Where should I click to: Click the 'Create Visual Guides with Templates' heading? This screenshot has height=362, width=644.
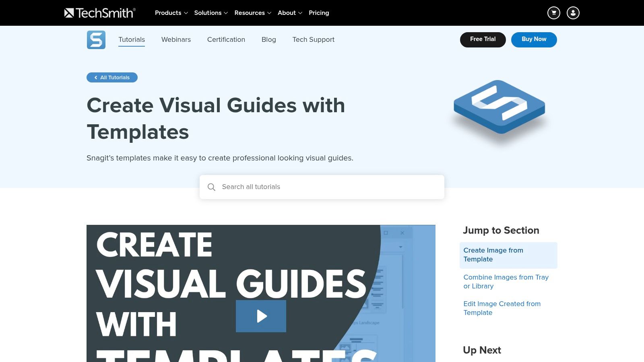(x=216, y=119)
